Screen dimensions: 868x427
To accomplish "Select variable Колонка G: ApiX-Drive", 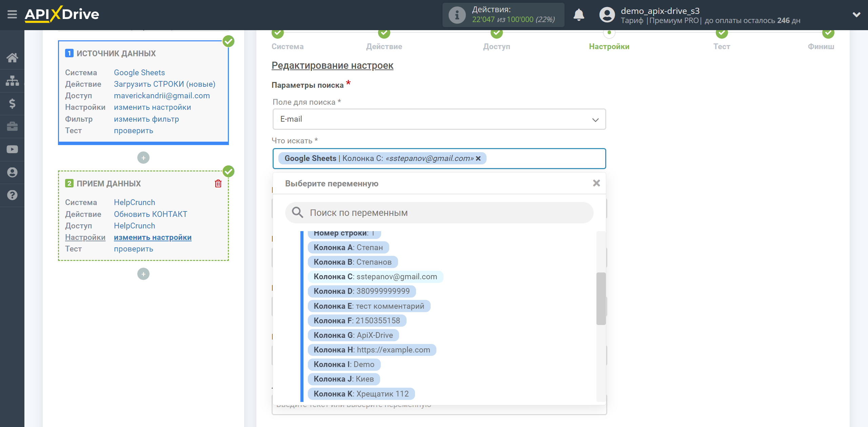I will coord(353,335).
